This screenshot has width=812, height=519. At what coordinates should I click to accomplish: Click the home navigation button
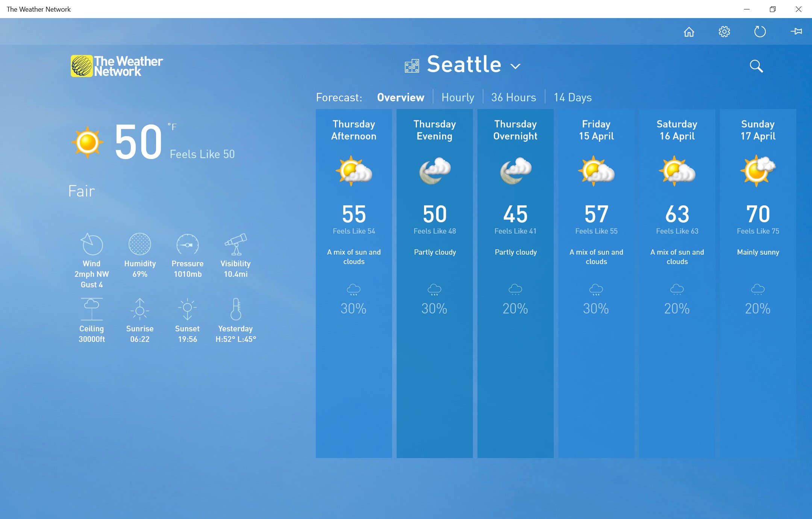point(688,31)
